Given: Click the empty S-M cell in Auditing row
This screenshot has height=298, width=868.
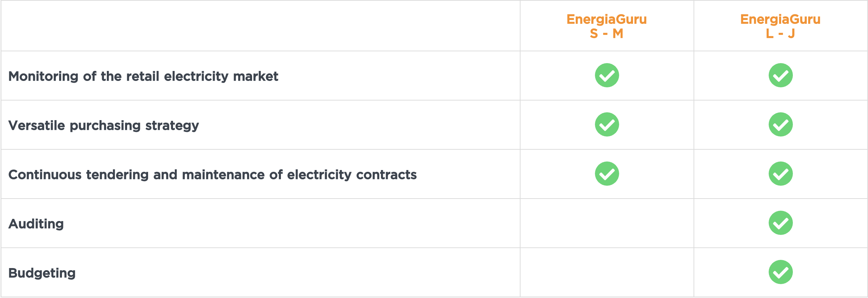Looking at the screenshot, I should pyautogui.click(x=607, y=223).
